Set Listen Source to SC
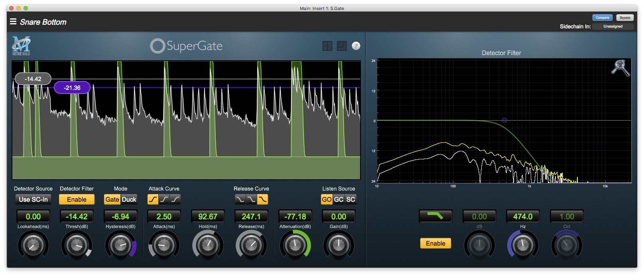Viewport: 644px width, 276px height. [351, 199]
